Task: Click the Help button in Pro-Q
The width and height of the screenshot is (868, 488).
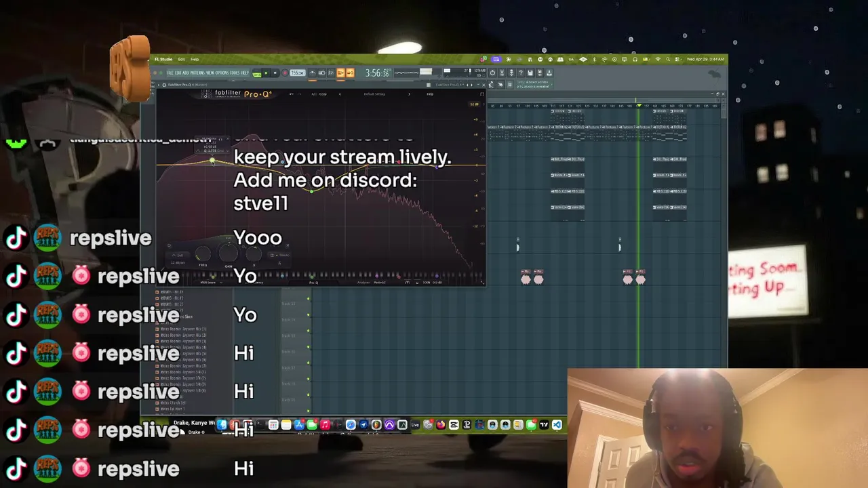Action: tap(430, 94)
